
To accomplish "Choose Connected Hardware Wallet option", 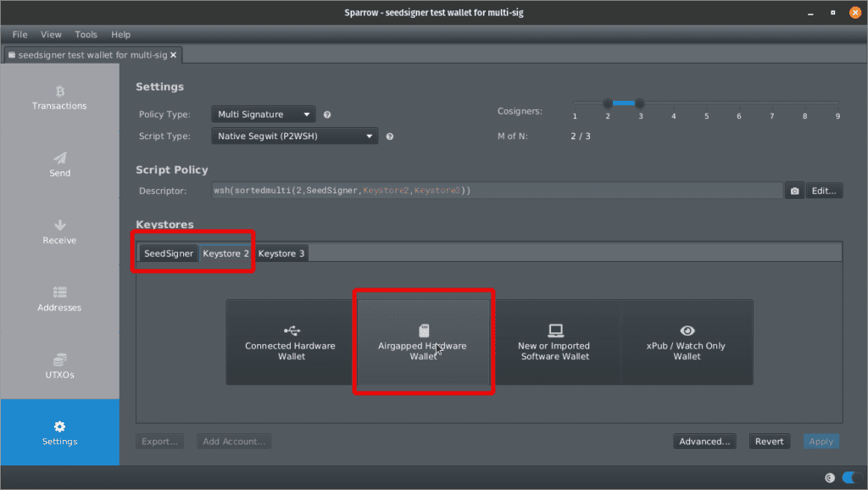I will pos(292,342).
